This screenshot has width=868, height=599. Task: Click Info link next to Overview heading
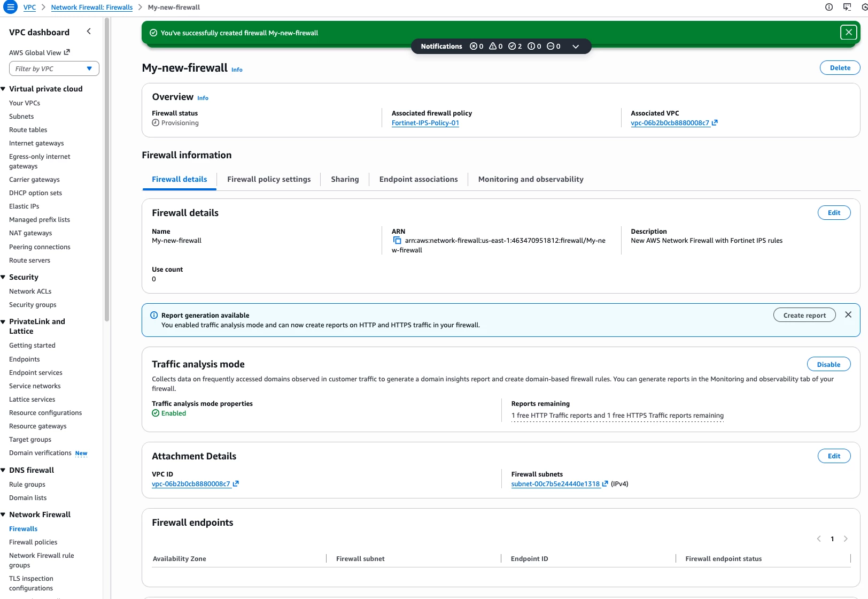[x=203, y=98]
